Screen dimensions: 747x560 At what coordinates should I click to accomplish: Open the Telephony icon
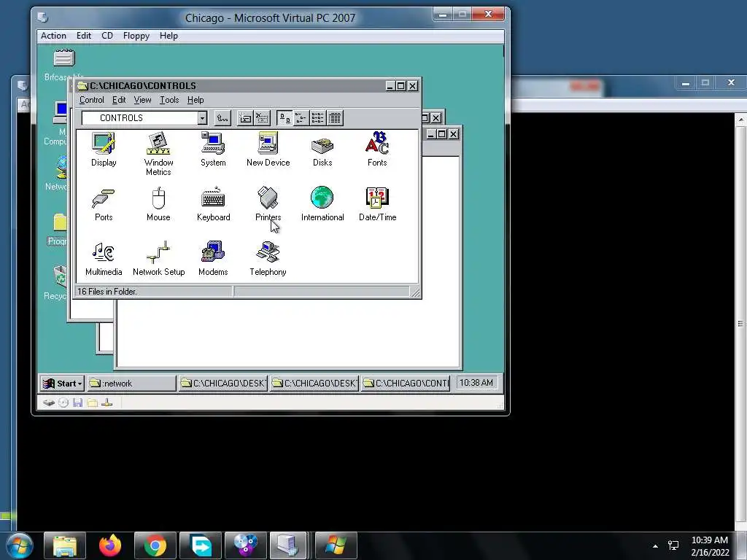pos(268,259)
